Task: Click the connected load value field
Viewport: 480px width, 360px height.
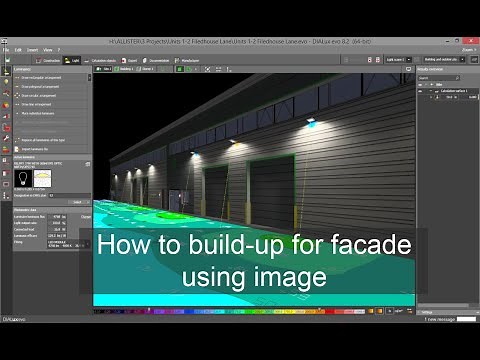Action: [57, 229]
